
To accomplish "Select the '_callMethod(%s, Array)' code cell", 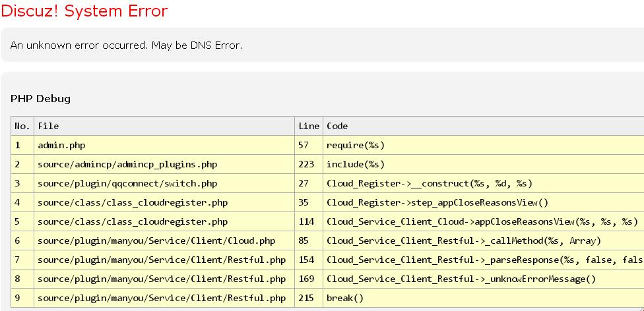I will tap(484, 241).
